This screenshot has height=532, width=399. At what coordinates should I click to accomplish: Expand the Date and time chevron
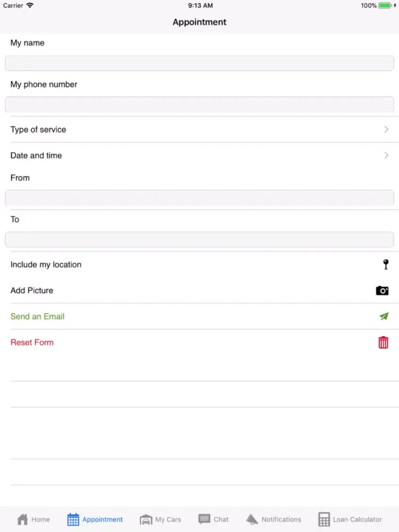[386, 155]
